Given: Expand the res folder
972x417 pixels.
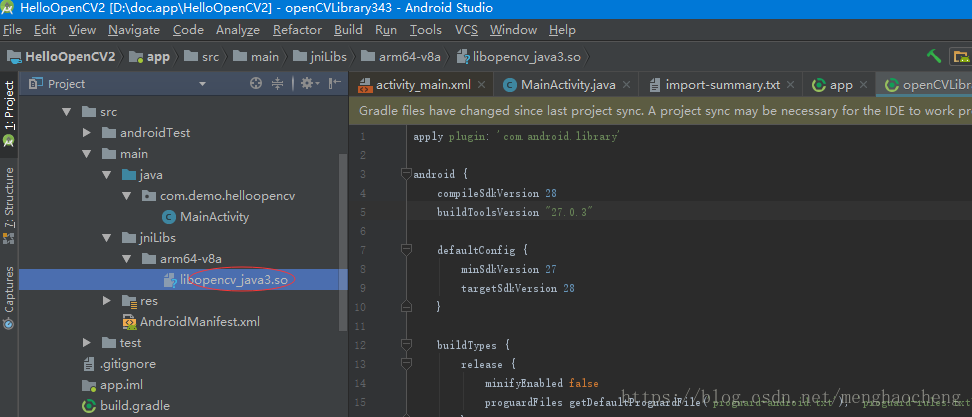Looking at the screenshot, I should 107,301.
